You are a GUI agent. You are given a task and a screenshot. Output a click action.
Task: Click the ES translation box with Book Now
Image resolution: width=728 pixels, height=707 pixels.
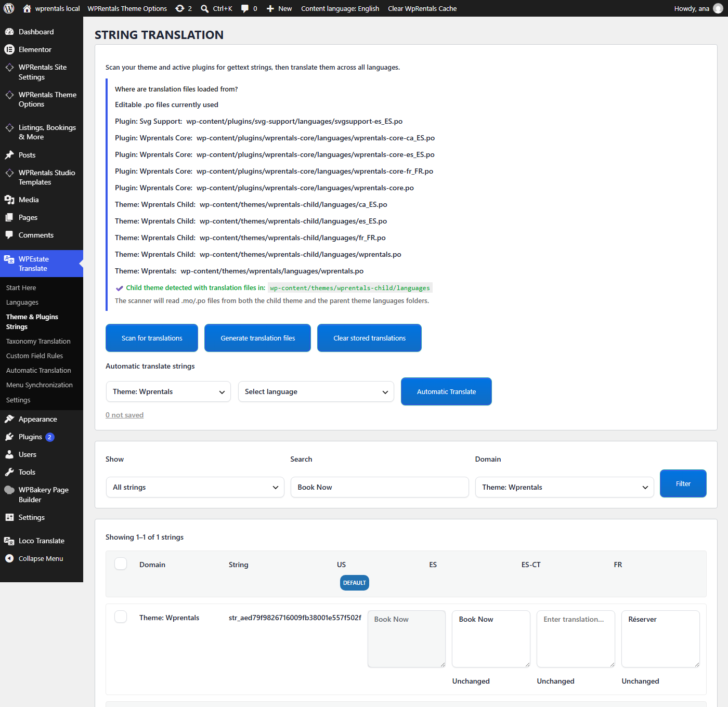point(491,639)
